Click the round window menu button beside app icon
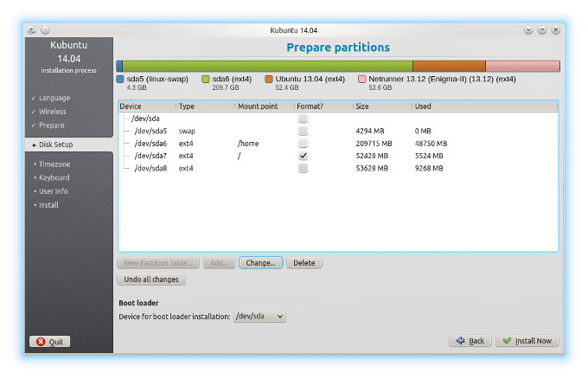The width and height of the screenshot is (588, 379). coord(45,30)
